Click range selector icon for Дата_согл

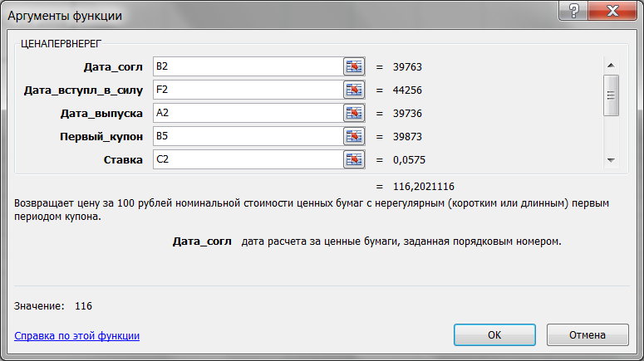354,66
